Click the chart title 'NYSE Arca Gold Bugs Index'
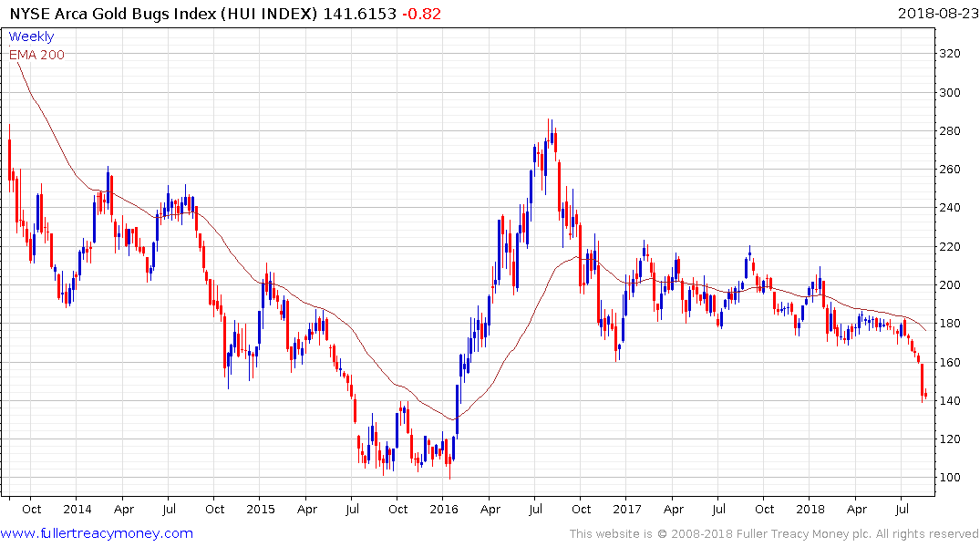The height and width of the screenshot is (547, 980). [x=113, y=14]
